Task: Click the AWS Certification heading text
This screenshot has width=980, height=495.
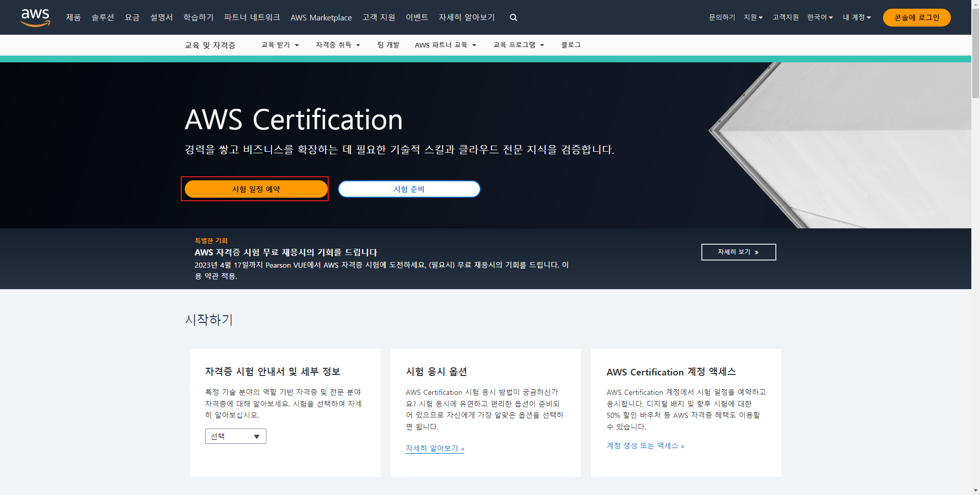Action: (x=294, y=120)
